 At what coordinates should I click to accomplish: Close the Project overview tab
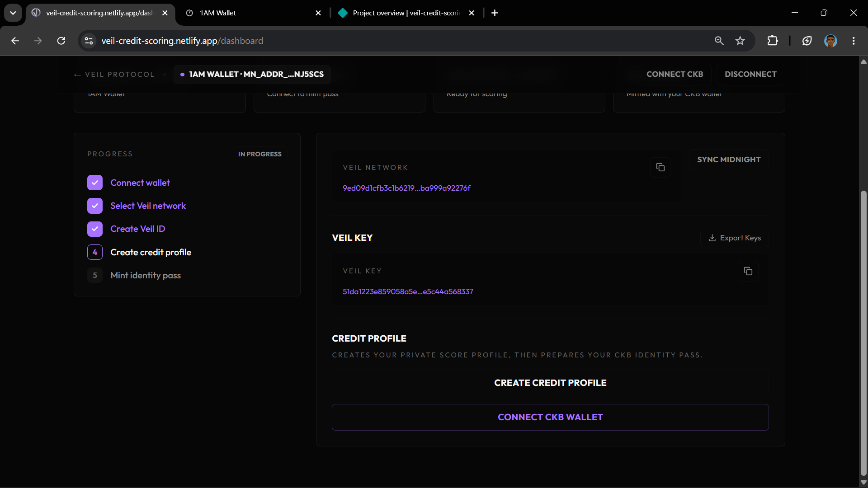coord(472,13)
